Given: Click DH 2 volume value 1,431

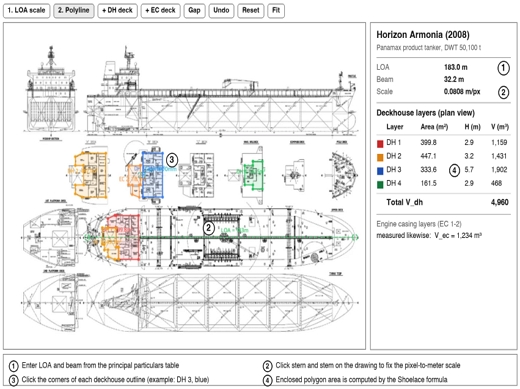Looking at the screenshot, I should click(499, 156).
